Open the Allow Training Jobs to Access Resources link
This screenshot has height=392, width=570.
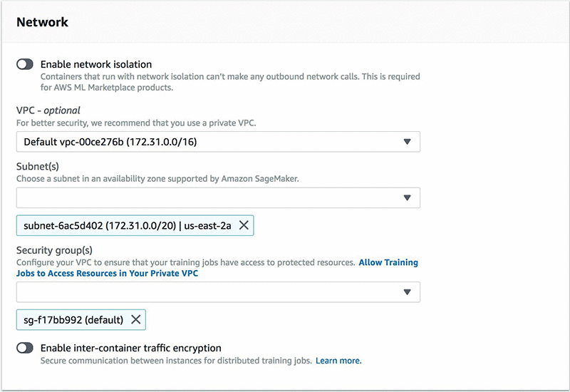click(388, 263)
